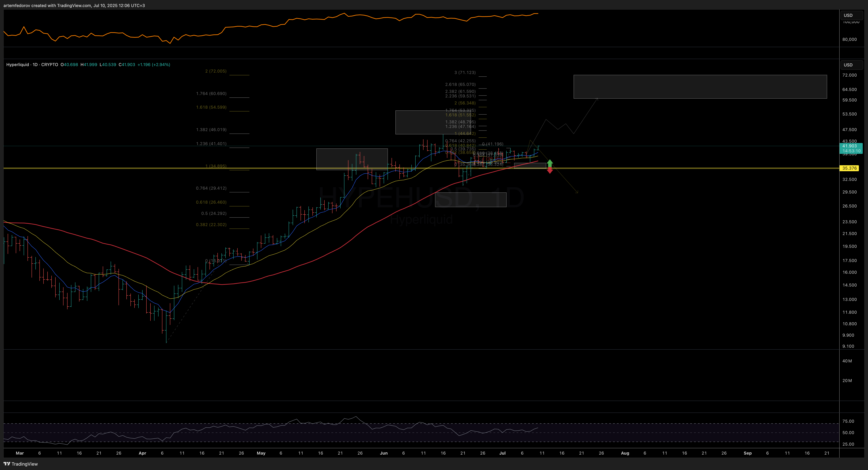Click the Hyperliquid · 1D · CRYPTO symbol title
Image resolution: width=868 pixels, height=470 pixels.
(32, 65)
